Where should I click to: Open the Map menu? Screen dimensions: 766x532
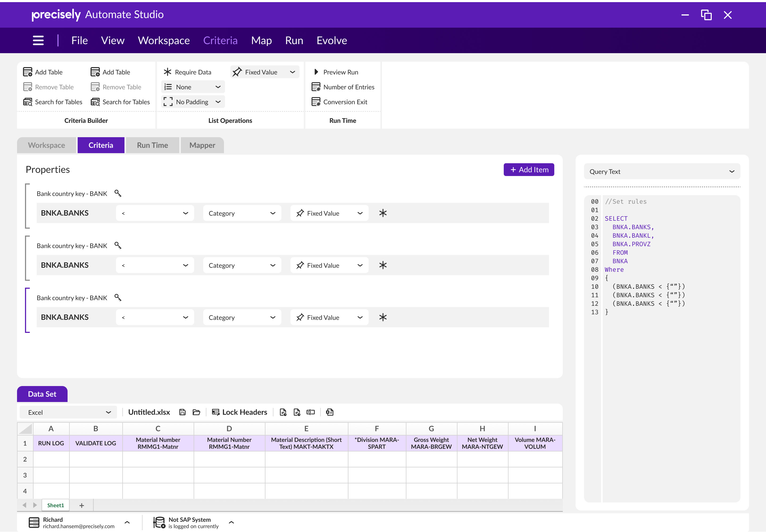click(261, 40)
